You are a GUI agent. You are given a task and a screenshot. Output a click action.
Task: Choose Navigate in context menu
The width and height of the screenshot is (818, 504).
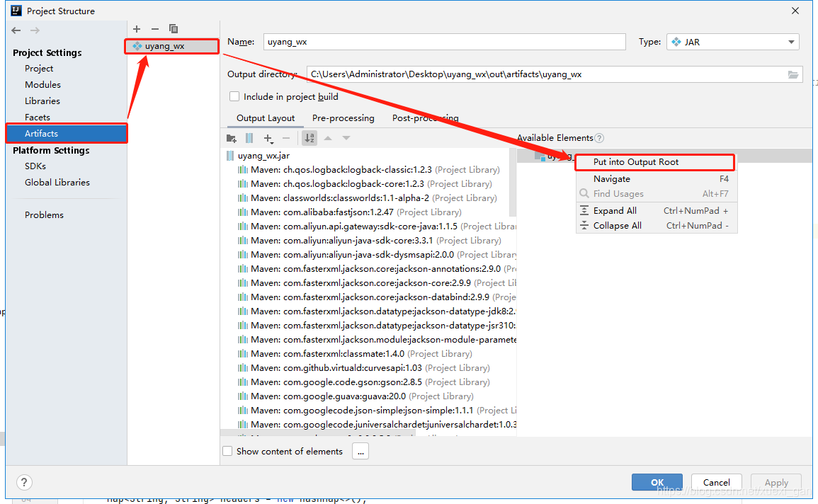(x=657, y=179)
